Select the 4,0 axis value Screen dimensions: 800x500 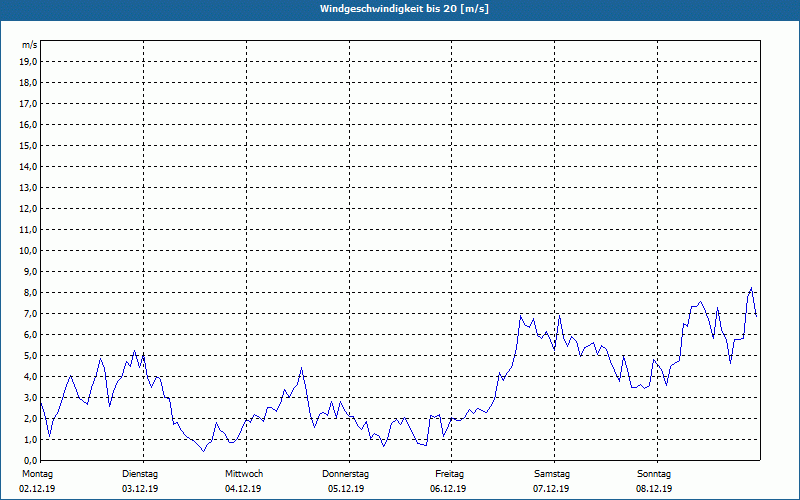(x=30, y=377)
